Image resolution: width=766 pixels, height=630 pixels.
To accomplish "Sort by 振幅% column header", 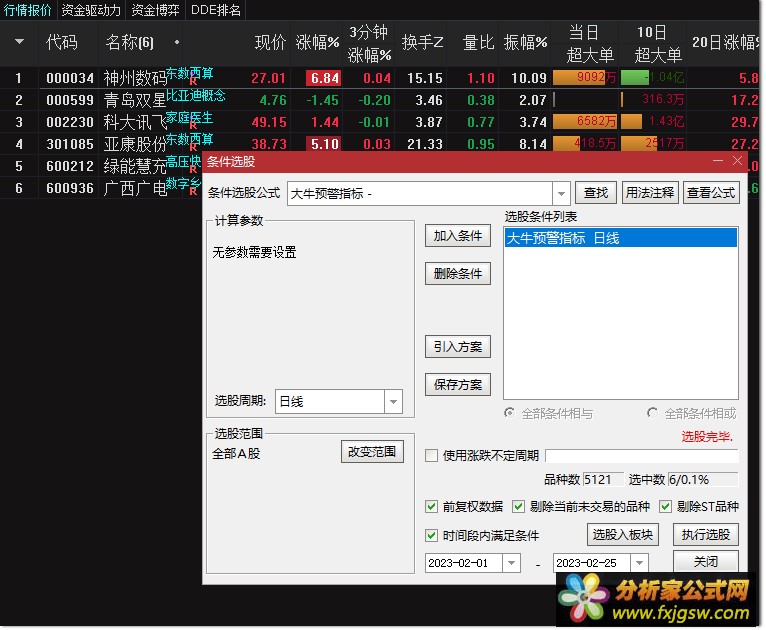I will [525, 42].
